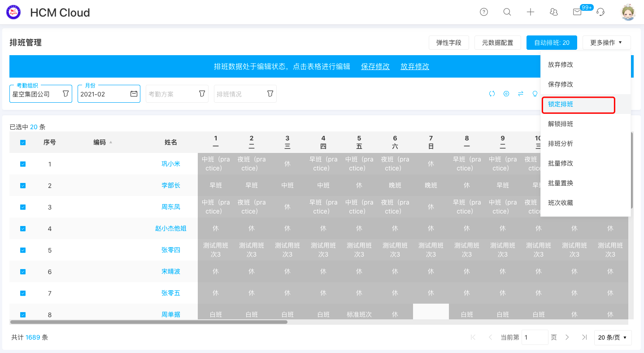Open the user avatar profile
The height and width of the screenshot is (353, 644).
(x=628, y=12)
